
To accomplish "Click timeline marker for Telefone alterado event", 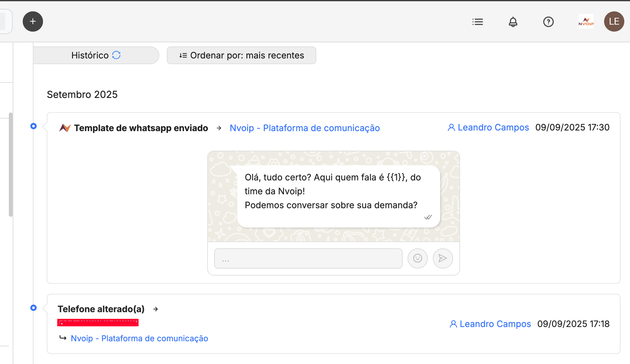I will (x=33, y=308).
